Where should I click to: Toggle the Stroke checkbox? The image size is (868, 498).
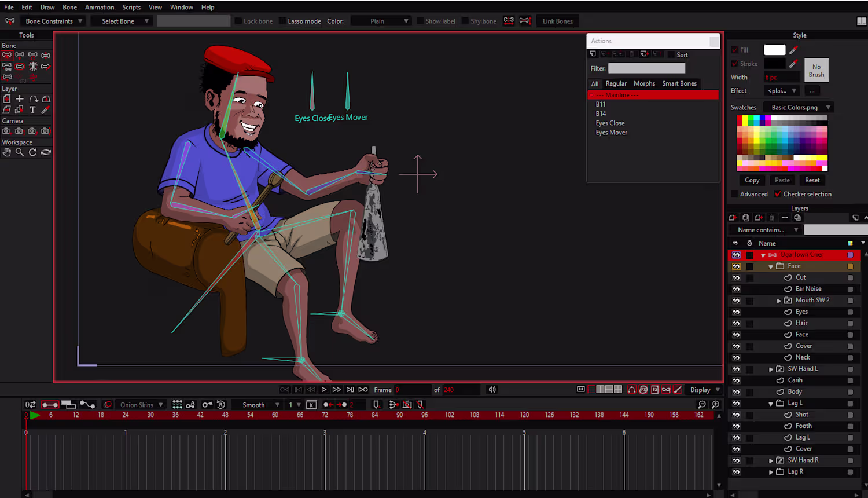734,64
